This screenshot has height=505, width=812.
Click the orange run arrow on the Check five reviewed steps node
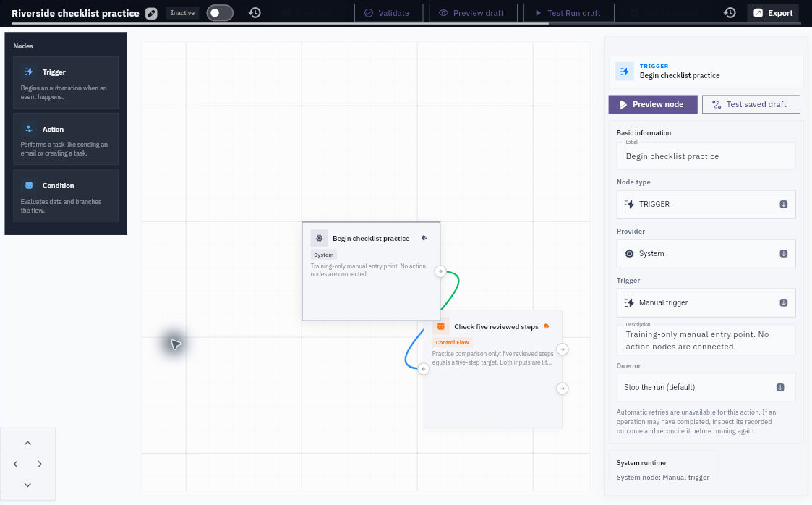point(547,326)
